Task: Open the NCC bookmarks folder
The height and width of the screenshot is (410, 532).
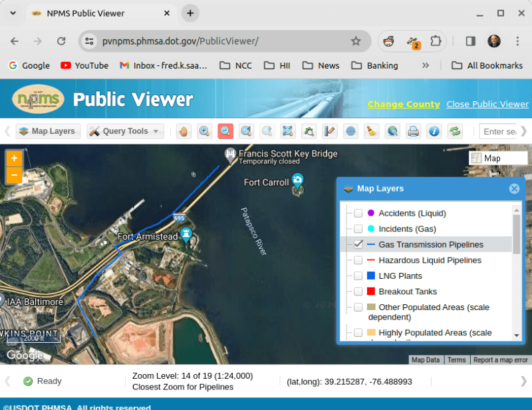Action: (x=236, y=65)
